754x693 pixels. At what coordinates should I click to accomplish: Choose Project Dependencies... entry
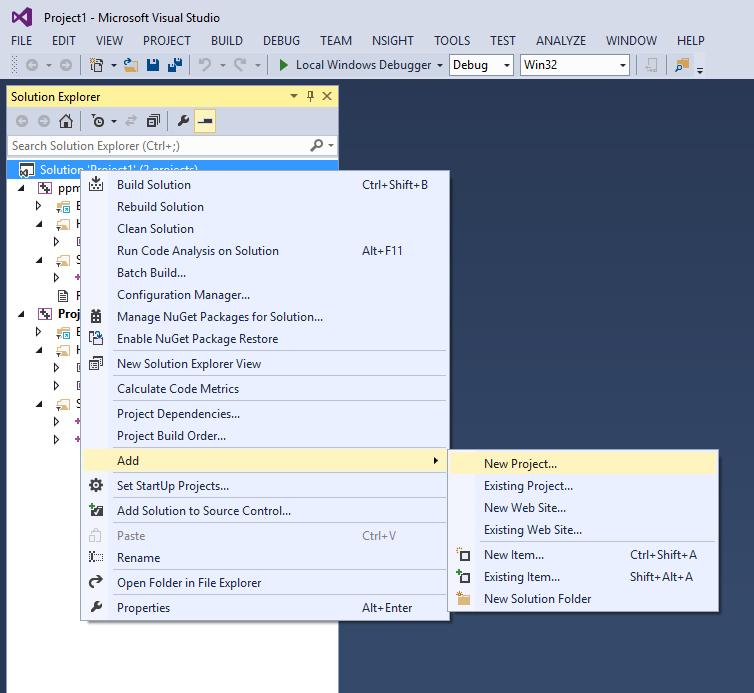265,414
